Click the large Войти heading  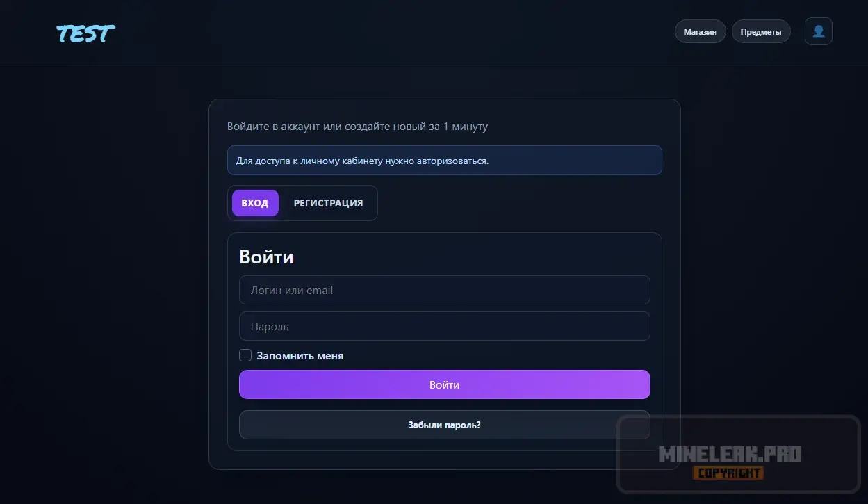pos(266,257)
